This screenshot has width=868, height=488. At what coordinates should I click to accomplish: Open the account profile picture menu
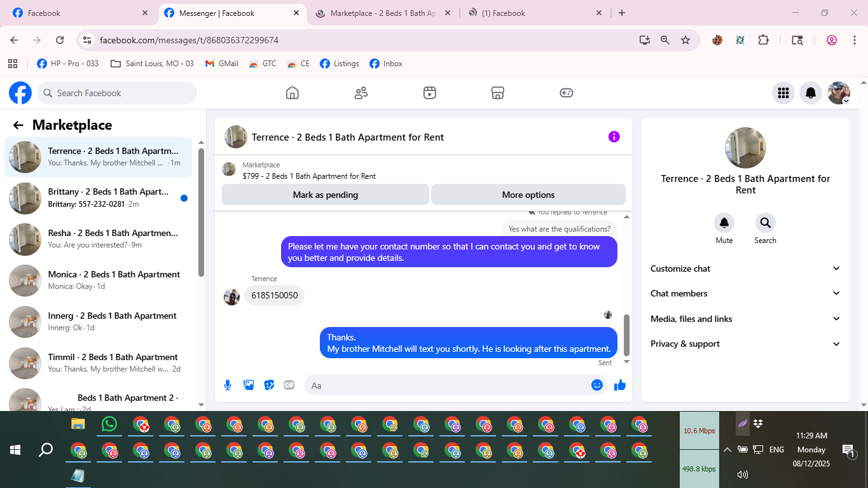(x=839, y=93)
